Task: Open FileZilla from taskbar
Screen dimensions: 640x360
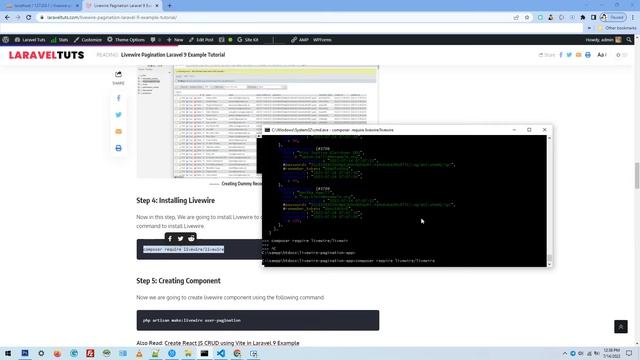Action: 90,353
